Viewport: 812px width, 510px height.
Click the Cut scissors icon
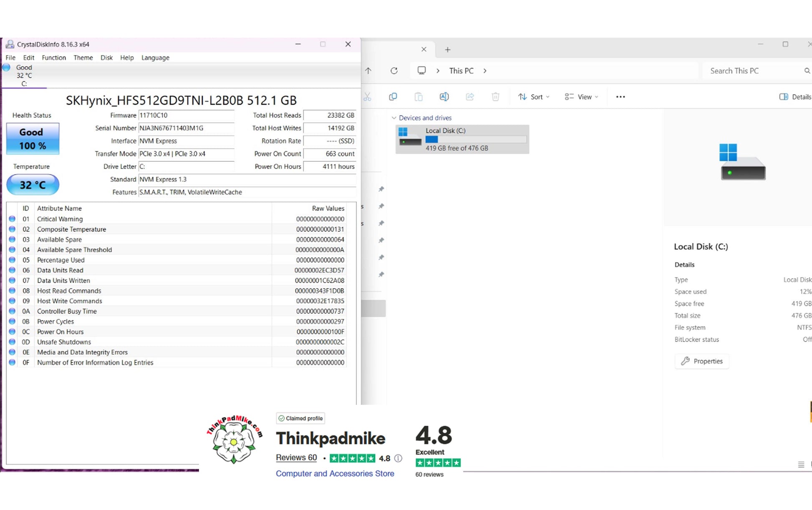click(367, 97)
